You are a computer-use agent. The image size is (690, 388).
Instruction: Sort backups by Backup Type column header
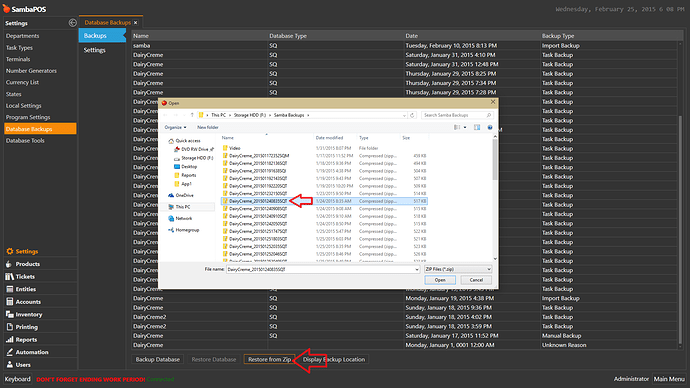558,36
